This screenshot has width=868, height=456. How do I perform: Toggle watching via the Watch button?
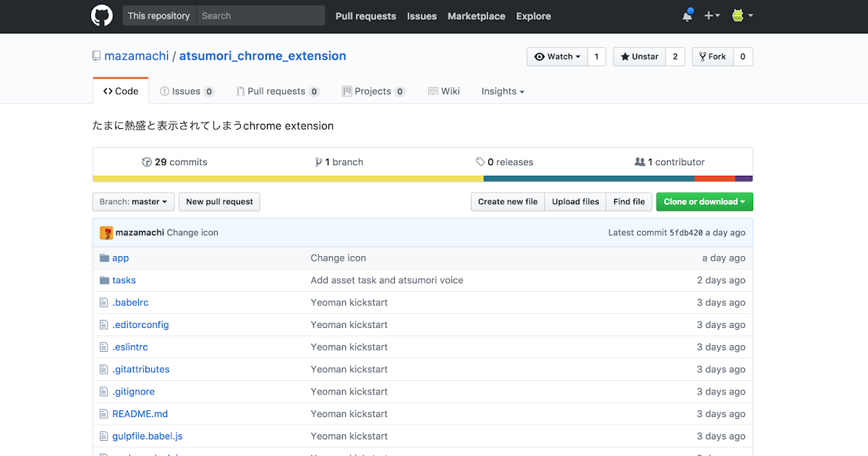tap(557, 56)
